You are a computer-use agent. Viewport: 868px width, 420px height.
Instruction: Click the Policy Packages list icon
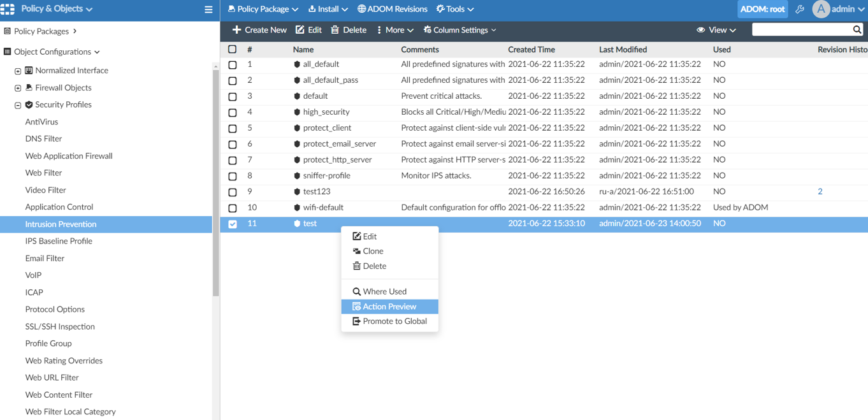(7, 31)
